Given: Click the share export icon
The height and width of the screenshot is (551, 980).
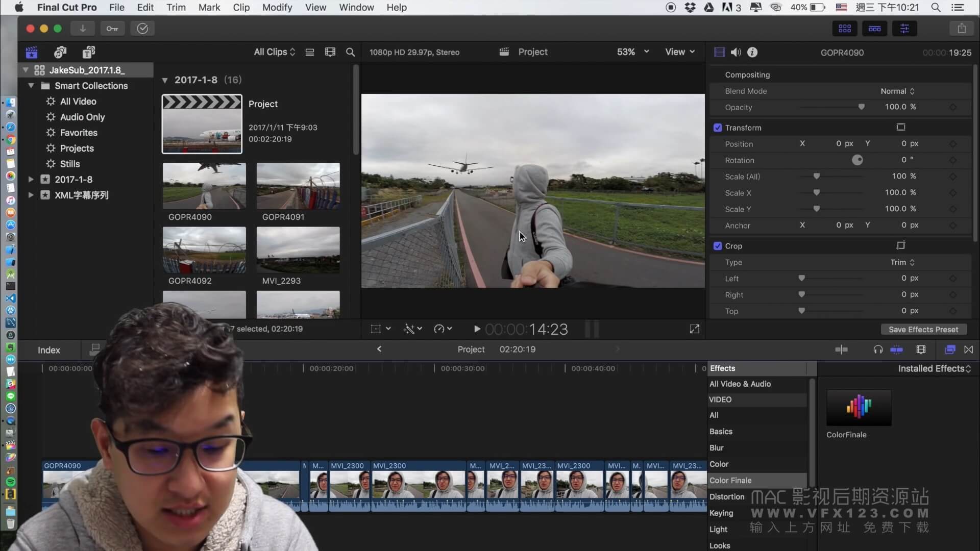Looking at the screenshot, I should coord(962,29).
